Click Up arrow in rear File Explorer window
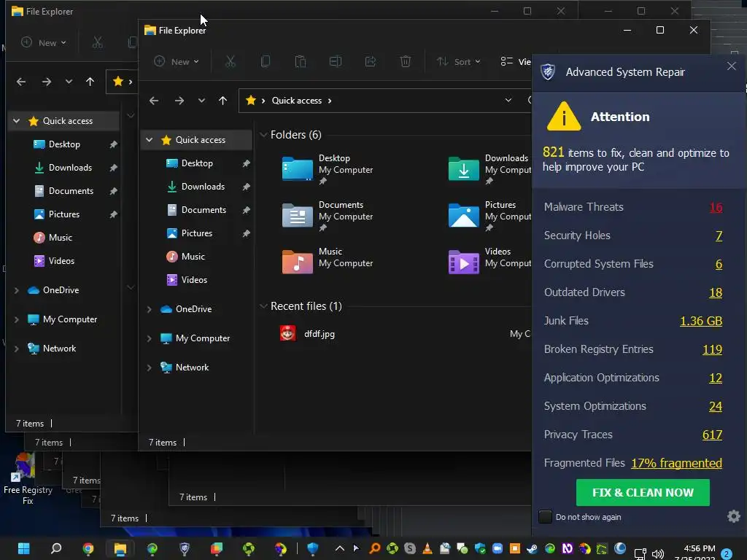Screen dimensions: 747x560 point(90,82)
